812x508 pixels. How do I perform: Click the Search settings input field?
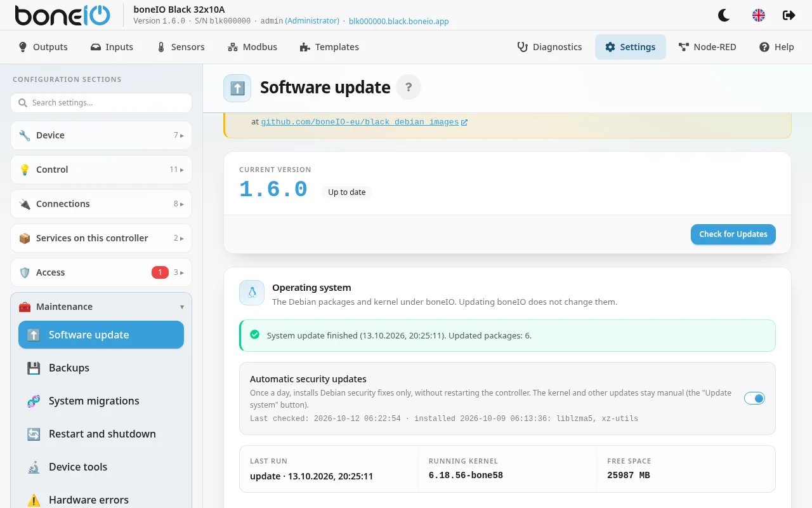101,103
